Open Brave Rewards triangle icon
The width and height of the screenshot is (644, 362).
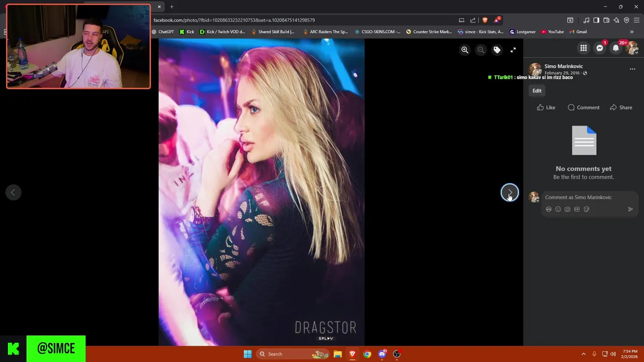(x=497, y=20)
